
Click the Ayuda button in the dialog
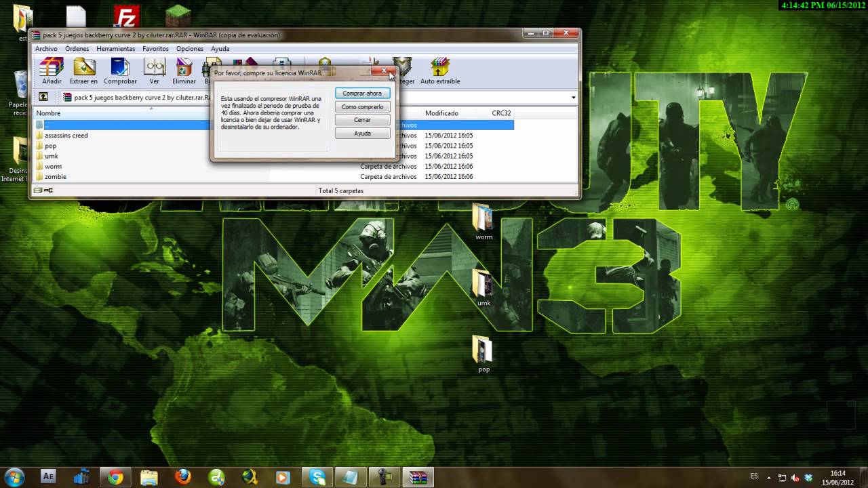(x=362, y=134)
